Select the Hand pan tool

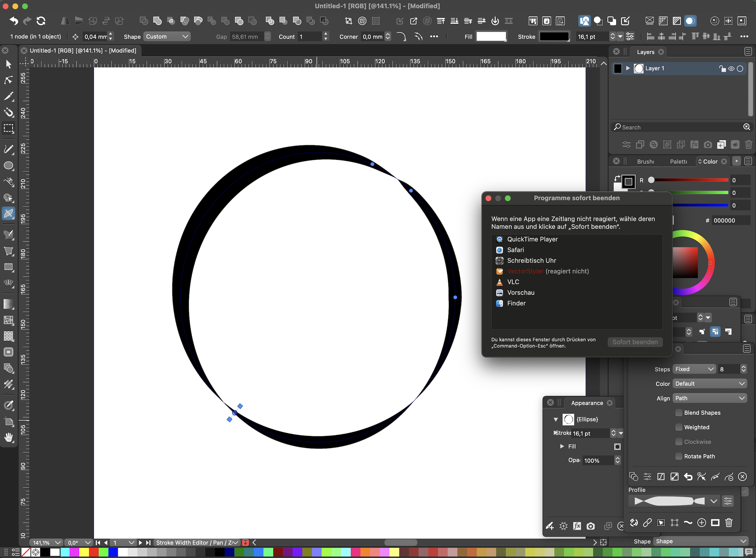[x=8, y=438]
